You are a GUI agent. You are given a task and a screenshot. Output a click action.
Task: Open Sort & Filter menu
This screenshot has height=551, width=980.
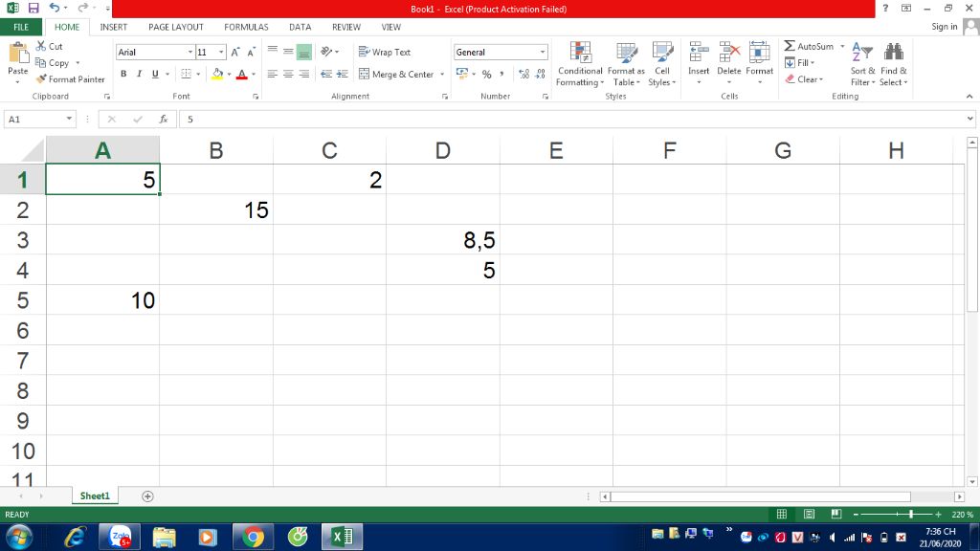point(862,64)
